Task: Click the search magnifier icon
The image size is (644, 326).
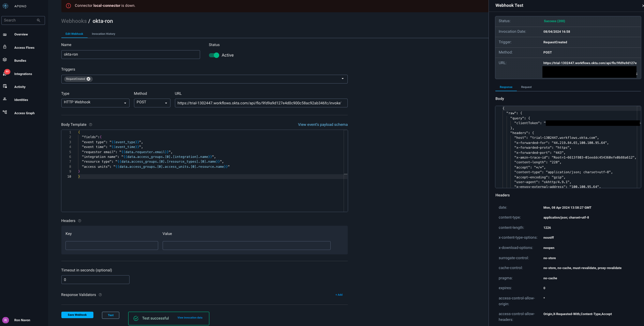Action: pyautogui.click(x=39, y=20)
